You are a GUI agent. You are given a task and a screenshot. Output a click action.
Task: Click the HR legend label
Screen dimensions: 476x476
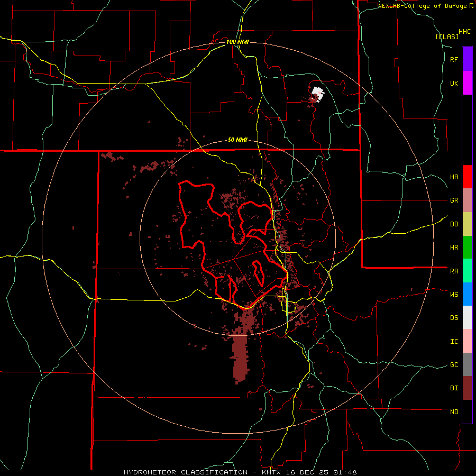click(x=454, y=248)
